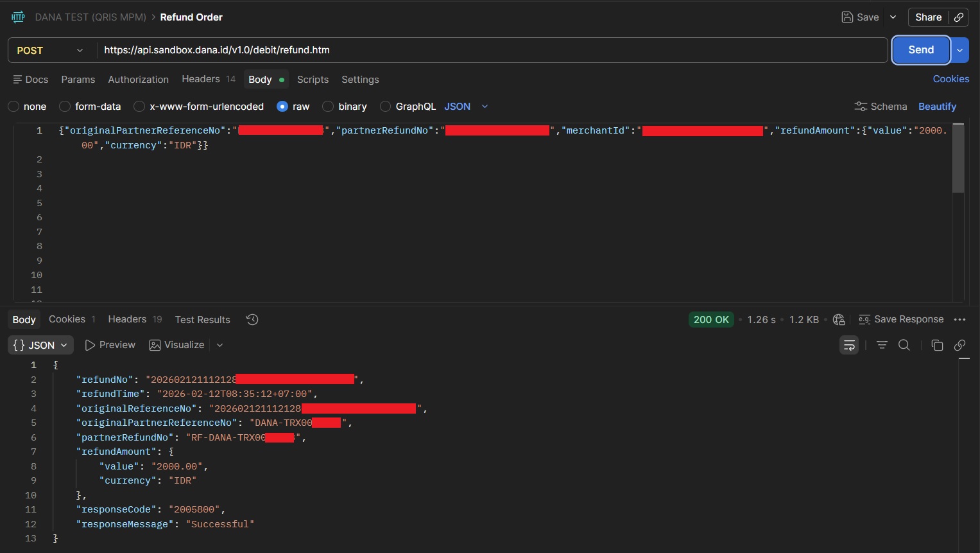Screen dimensions: 980x553
Task: Open response more options ellipsis
Action: [x=960, y=320]
